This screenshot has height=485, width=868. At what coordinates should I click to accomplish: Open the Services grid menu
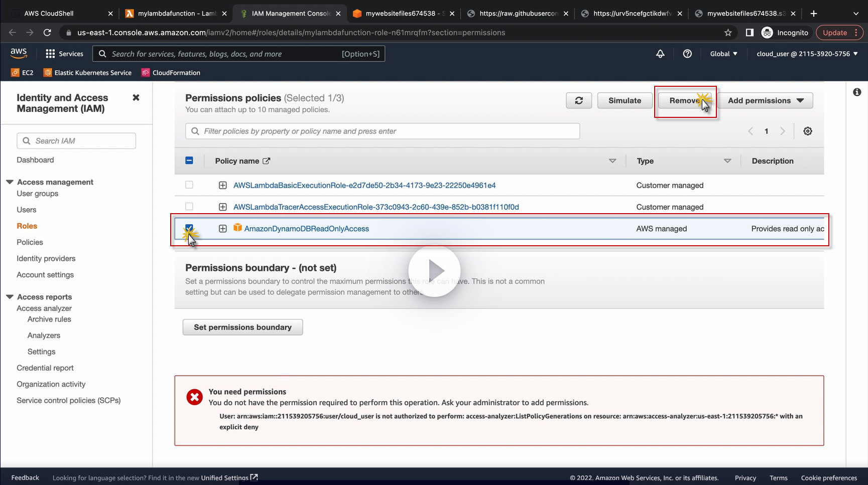(64, 54)
